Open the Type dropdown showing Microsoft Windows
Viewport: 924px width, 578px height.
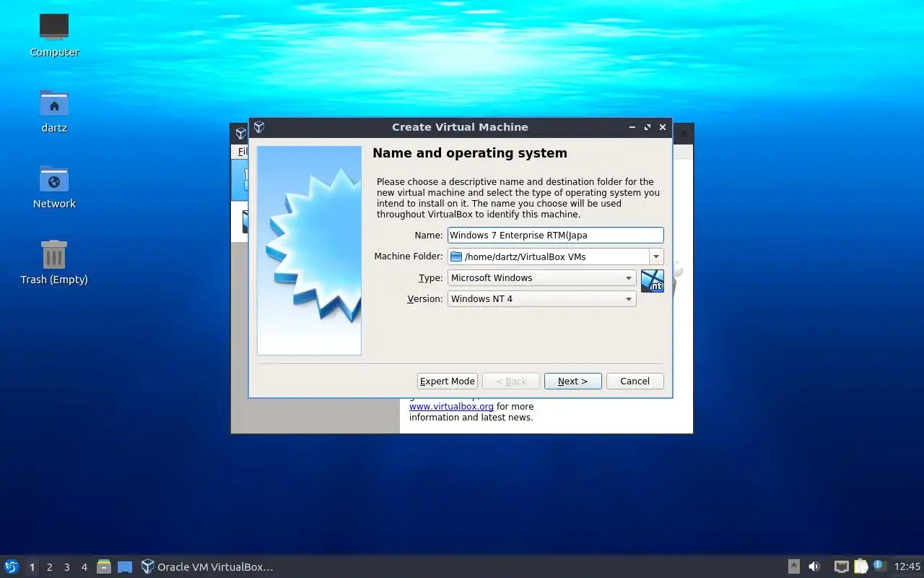tap(541, 277)
